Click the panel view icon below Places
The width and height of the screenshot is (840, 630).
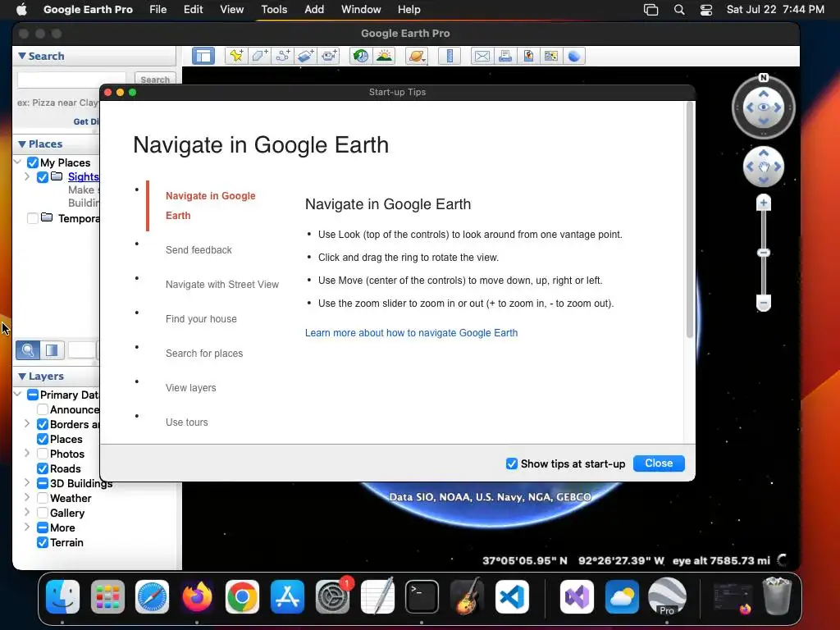click(x=52, y=350)
